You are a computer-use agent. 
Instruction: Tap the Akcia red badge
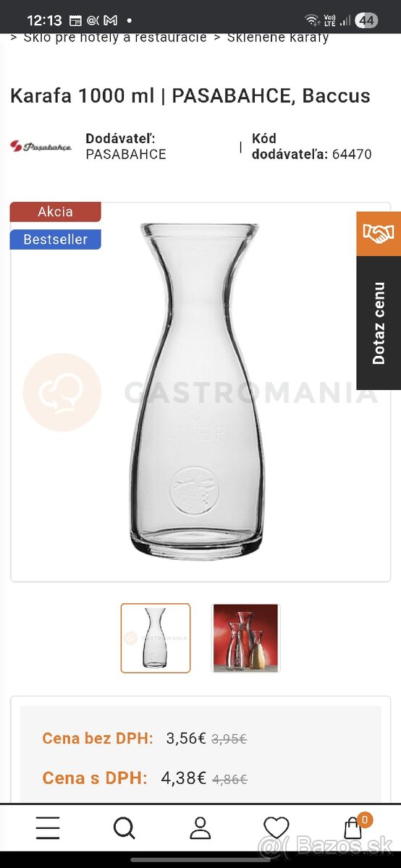56,212
